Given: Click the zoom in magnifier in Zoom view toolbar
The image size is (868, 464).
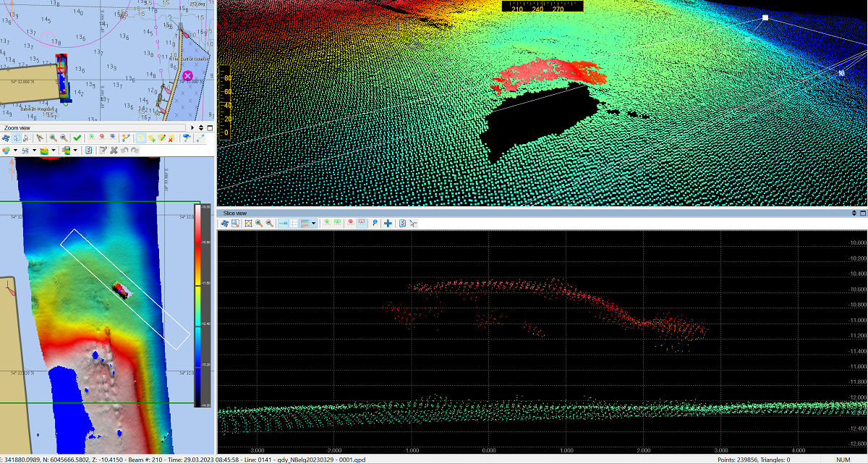Looking at the screenshot, I should (54, 138).
